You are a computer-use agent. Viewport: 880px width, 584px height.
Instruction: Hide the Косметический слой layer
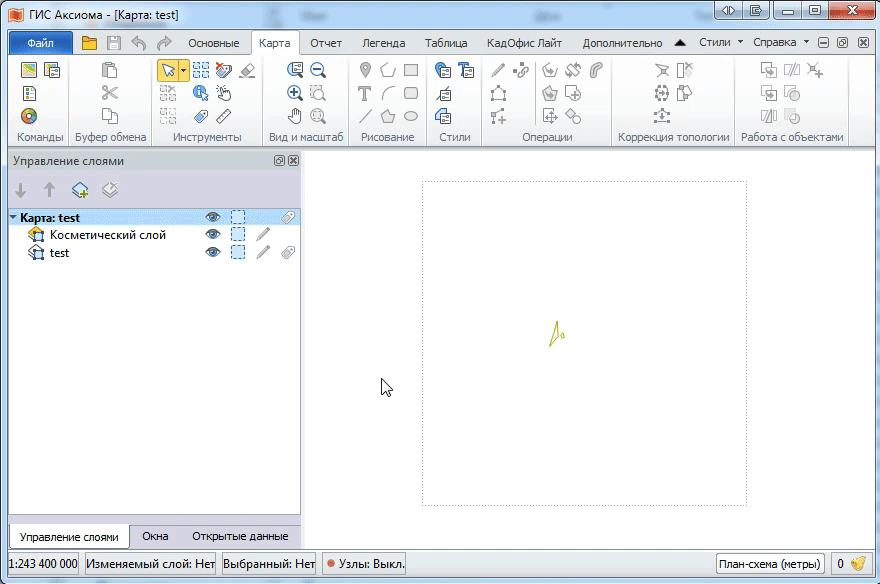click(211, 234)
